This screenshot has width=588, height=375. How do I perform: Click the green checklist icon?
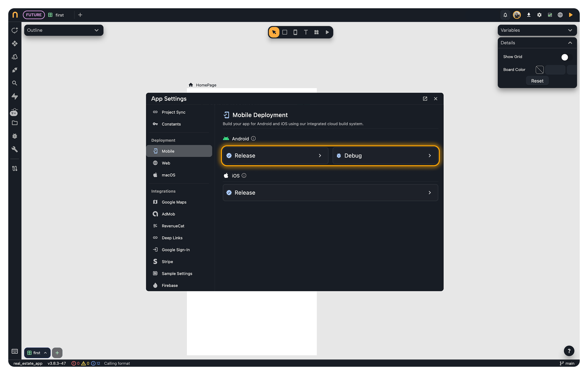pos(550,15)
